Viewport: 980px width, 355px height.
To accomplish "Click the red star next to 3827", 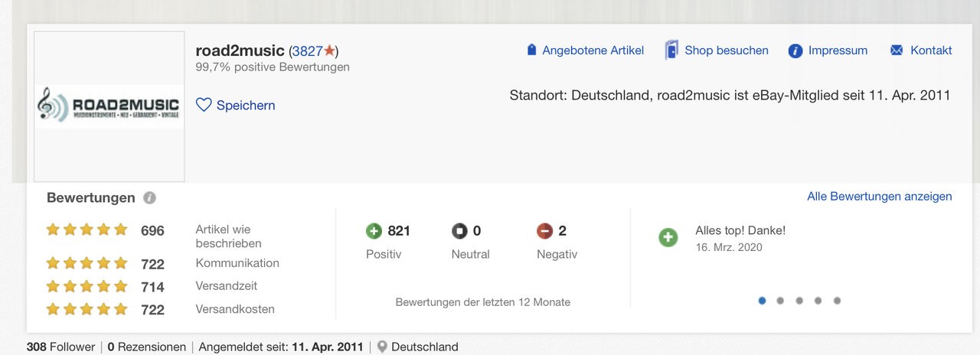I will (x=329, y=50).
